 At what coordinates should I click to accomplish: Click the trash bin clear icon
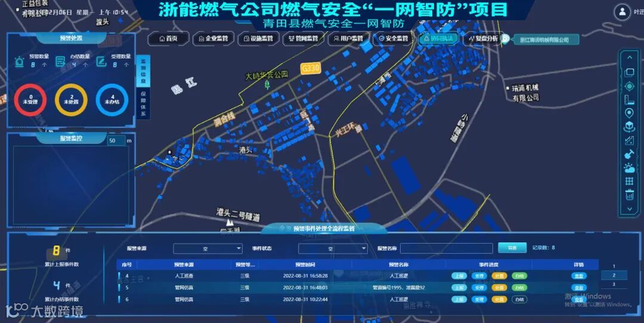click(x=629, y=195)
